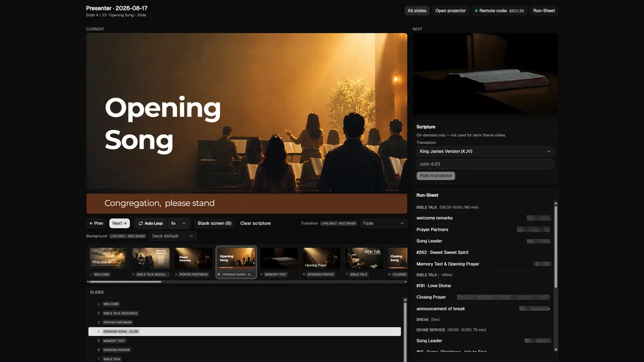Select PRAYER PARTNERS list row

coord(245,322)
